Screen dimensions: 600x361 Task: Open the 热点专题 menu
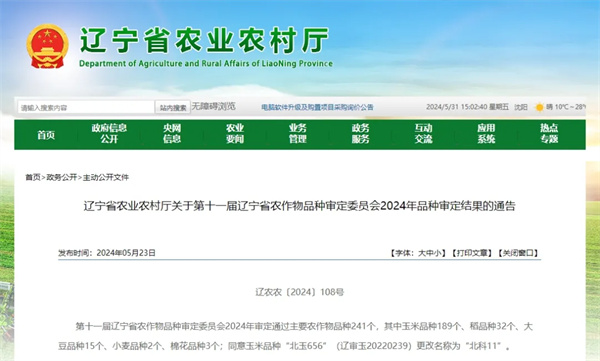point(549,133)
